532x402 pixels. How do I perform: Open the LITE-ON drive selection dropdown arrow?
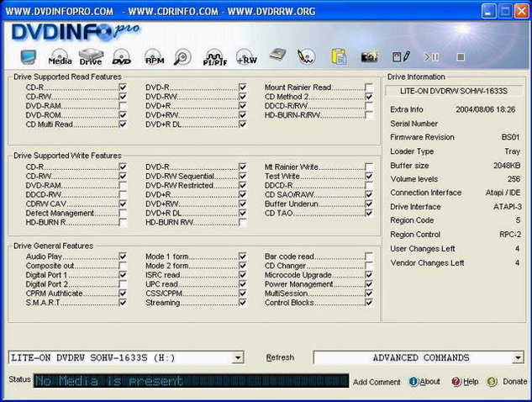tap(238, 357)
